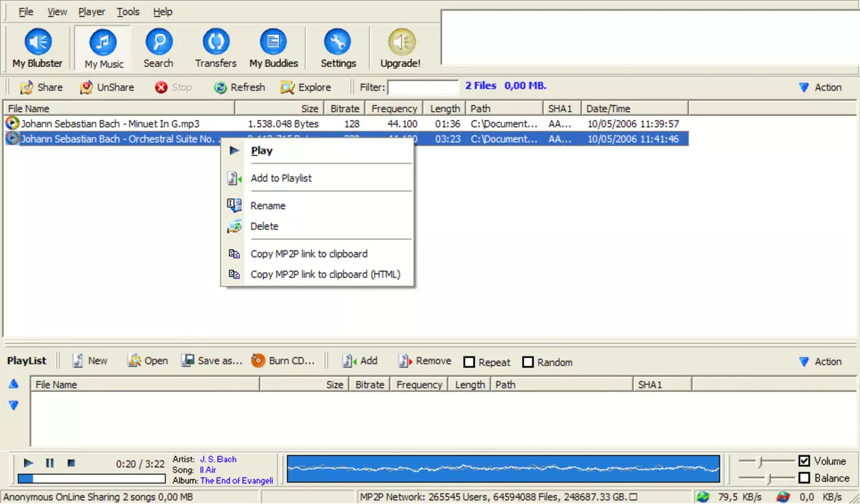Open the Help menu
The image size is (860, 504).
163,12
